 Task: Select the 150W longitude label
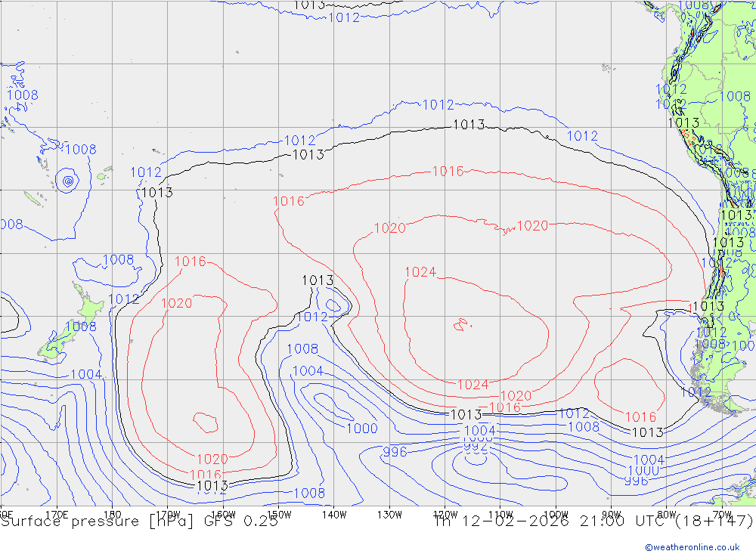(x=279, y=515)
